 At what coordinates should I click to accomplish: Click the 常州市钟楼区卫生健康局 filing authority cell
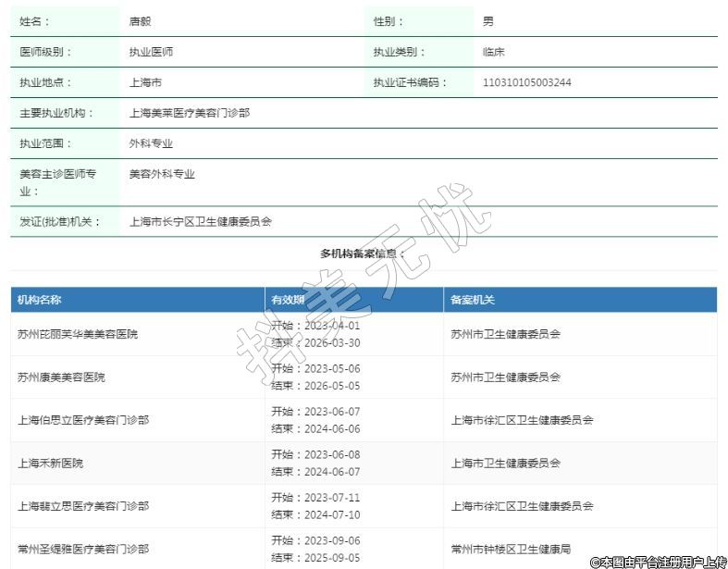[511, 549]
